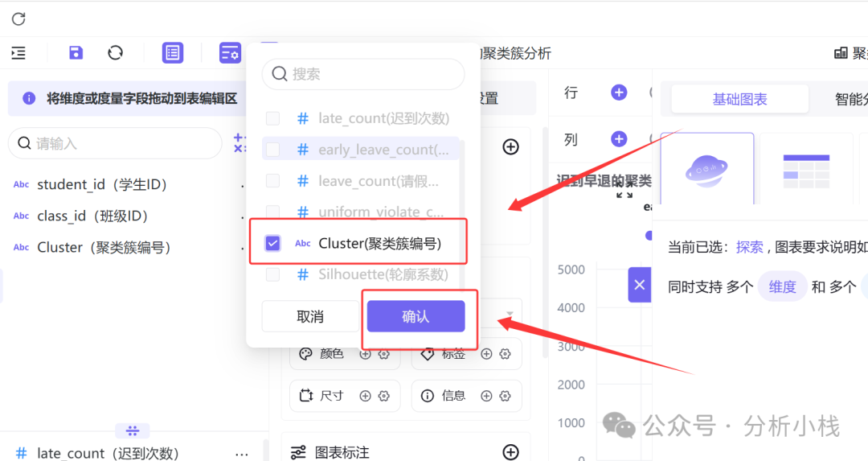Select Cluster（聚类簇编号）in left field list
Image resolution: width=868 pixels, height=461 pixels.
(x=104, y=247)
